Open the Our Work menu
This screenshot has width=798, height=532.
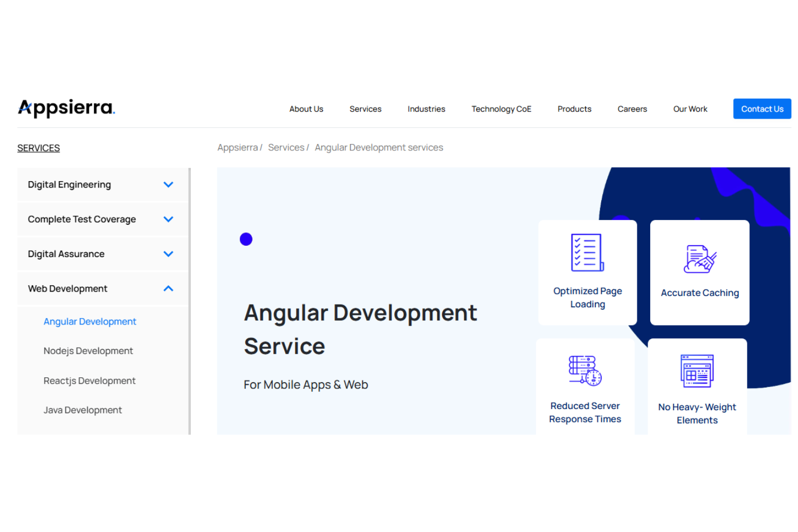click(690, 108)
